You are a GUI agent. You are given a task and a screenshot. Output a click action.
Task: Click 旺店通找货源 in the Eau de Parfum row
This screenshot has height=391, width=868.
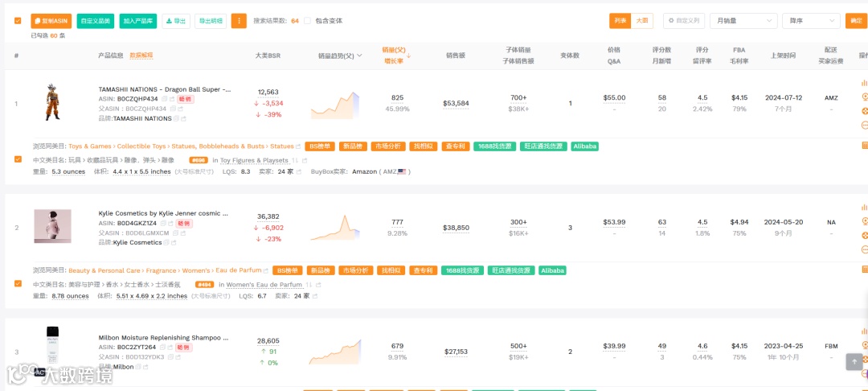[x=511, y=271]
